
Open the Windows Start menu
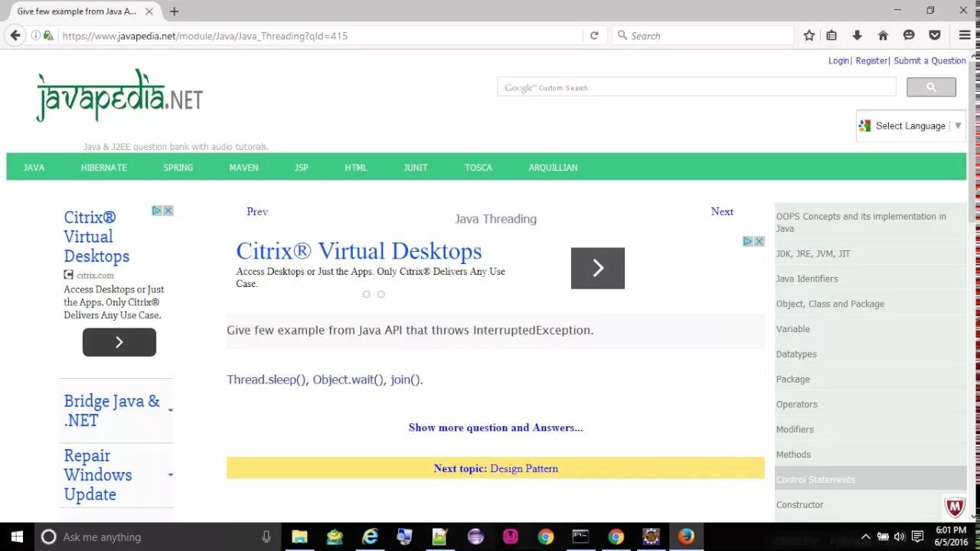(17, 536)
